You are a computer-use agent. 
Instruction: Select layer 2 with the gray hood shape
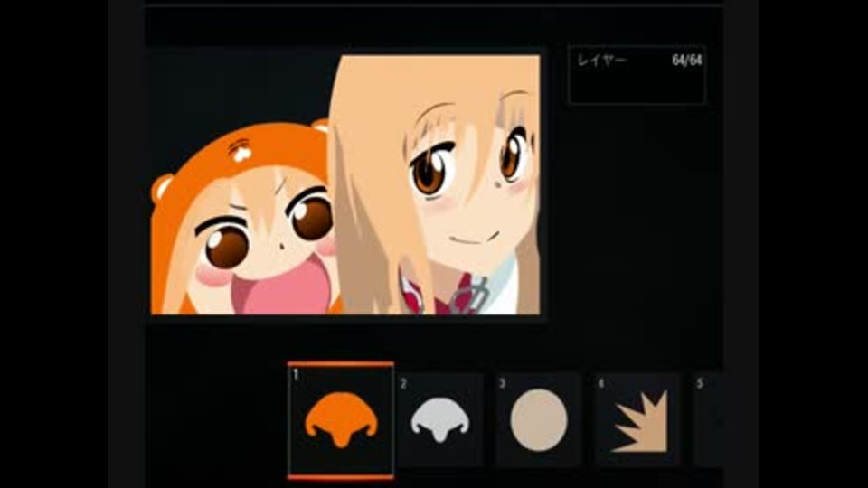click(440, 420)
